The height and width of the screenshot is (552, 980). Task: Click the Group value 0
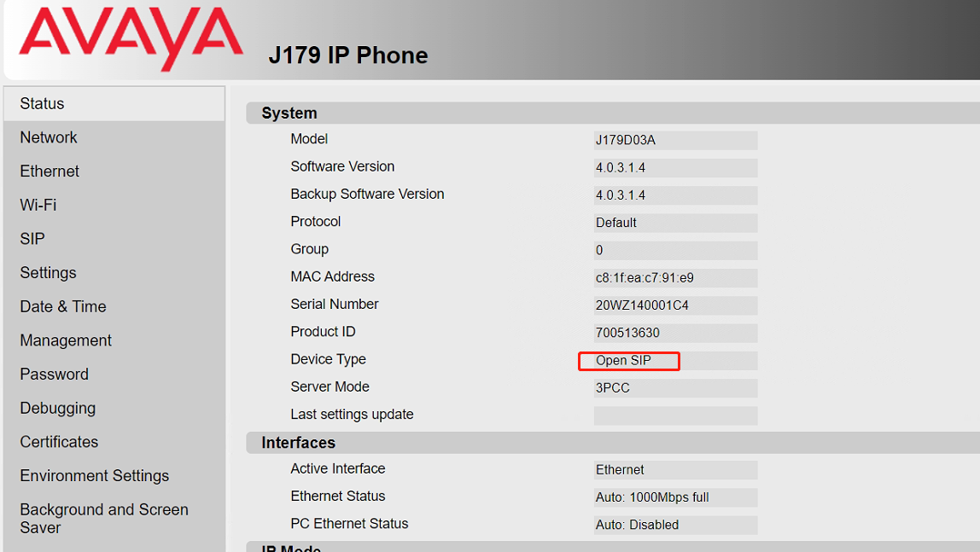[x=675, y=250]
